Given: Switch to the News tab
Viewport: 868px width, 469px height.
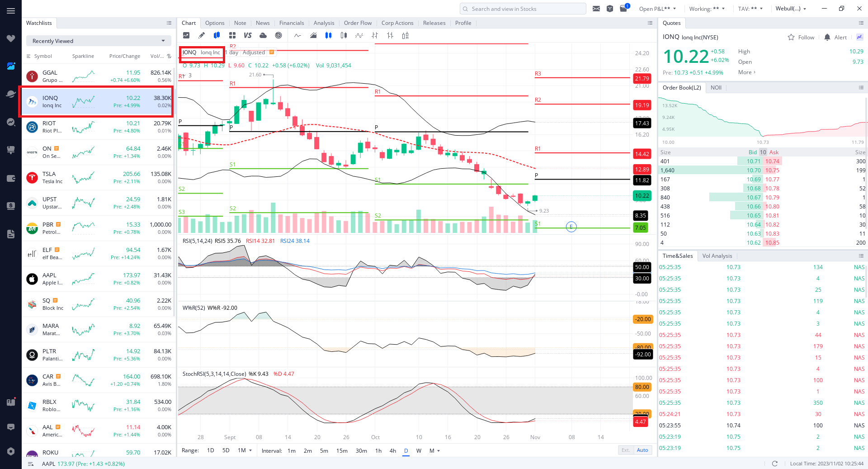Looking at the screenshot, I should point(263,23).
